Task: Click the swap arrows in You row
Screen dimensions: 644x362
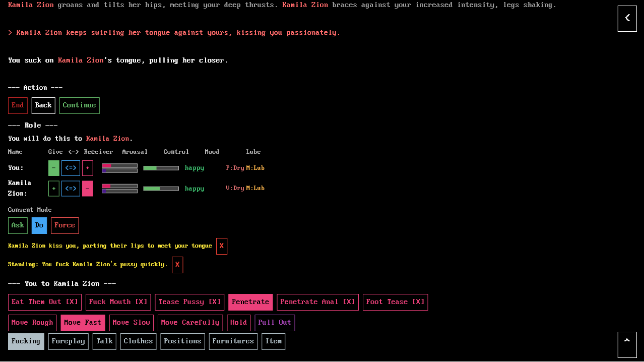Action: 71,168
